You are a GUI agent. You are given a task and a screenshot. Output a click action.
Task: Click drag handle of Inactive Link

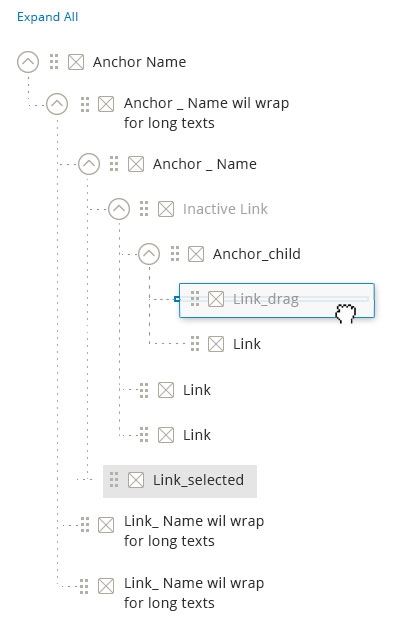coord(144,209)
